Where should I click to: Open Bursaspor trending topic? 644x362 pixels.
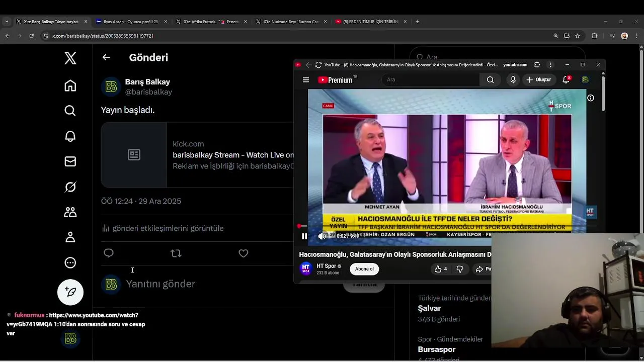pos(437,349)
